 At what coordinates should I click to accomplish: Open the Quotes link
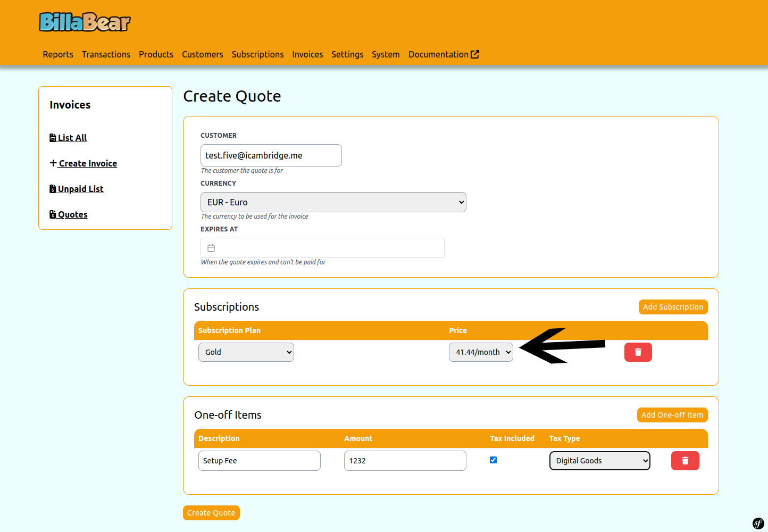coord(69,214)
